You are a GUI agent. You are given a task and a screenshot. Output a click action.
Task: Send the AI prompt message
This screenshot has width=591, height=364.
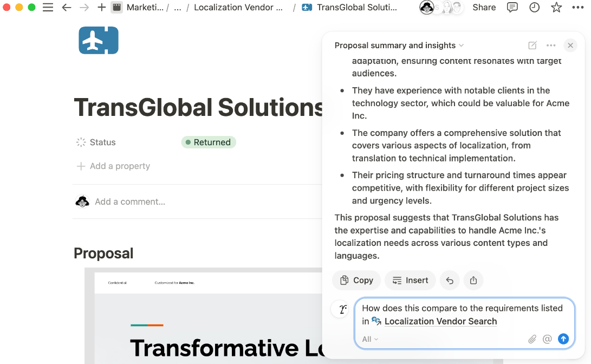click(563, 339)
